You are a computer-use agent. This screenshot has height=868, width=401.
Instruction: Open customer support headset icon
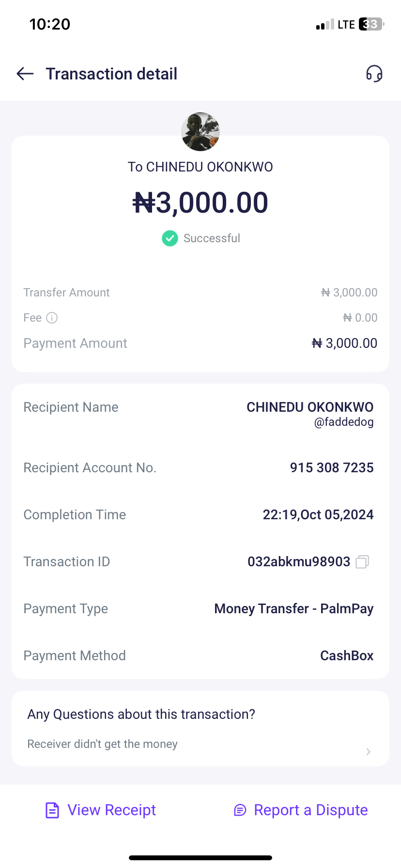(374, 74)
